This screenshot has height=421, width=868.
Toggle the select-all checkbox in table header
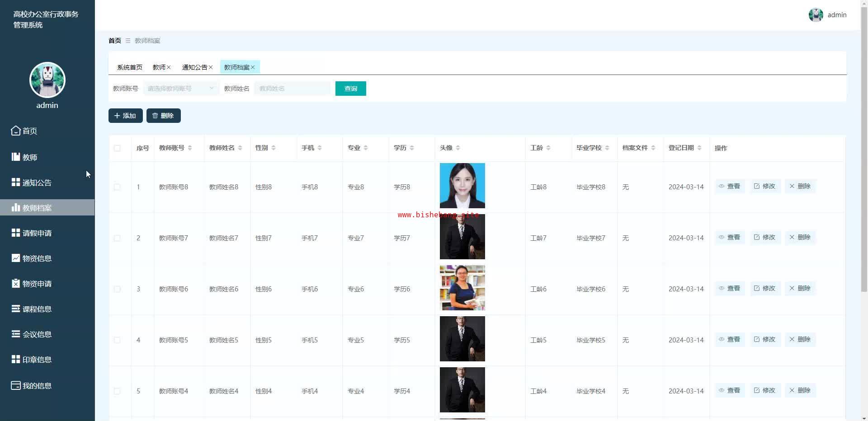[117, 148]
